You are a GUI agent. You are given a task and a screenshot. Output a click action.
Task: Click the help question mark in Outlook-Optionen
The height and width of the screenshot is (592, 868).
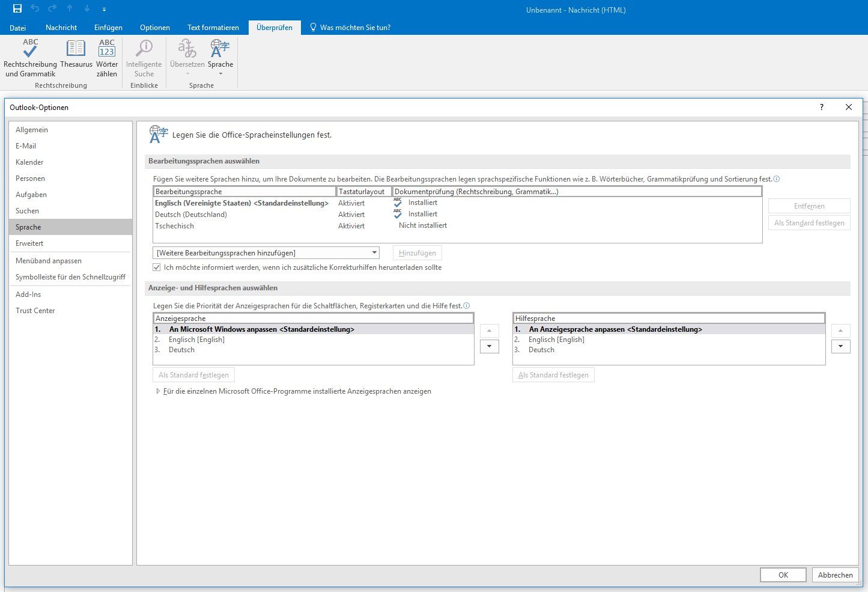[822, 107]
